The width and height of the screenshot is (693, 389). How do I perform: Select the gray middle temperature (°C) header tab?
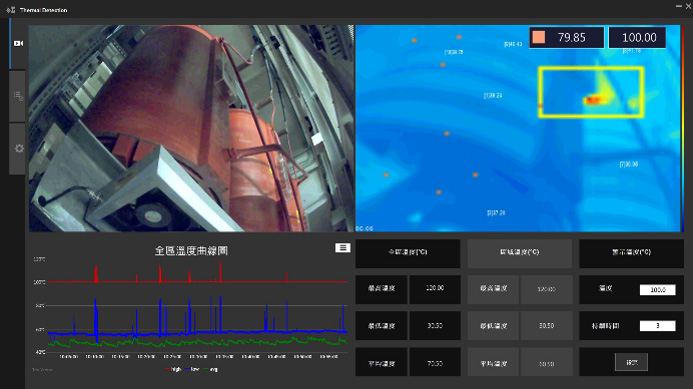pyautogui.click(x=519, y=253)
